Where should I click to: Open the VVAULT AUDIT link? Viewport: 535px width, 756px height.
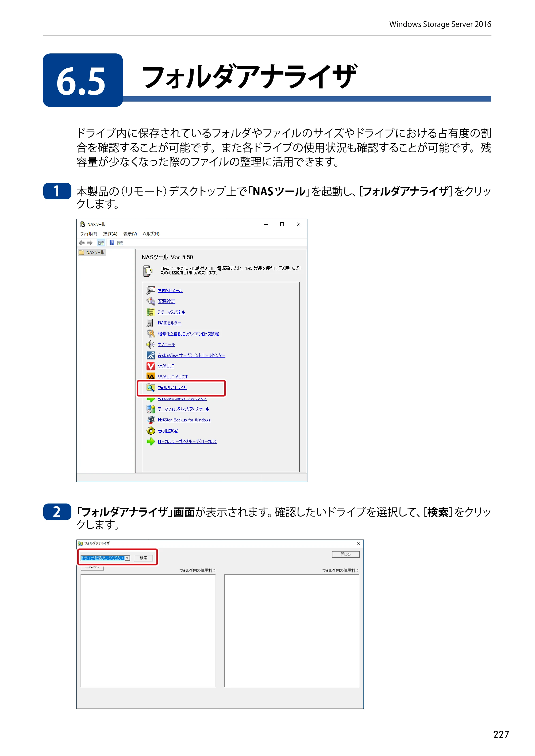173,377
